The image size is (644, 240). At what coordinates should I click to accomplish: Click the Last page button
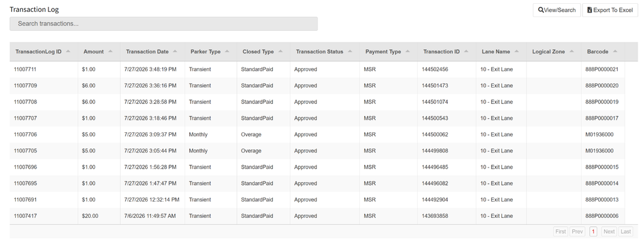(x=626, y=231)
